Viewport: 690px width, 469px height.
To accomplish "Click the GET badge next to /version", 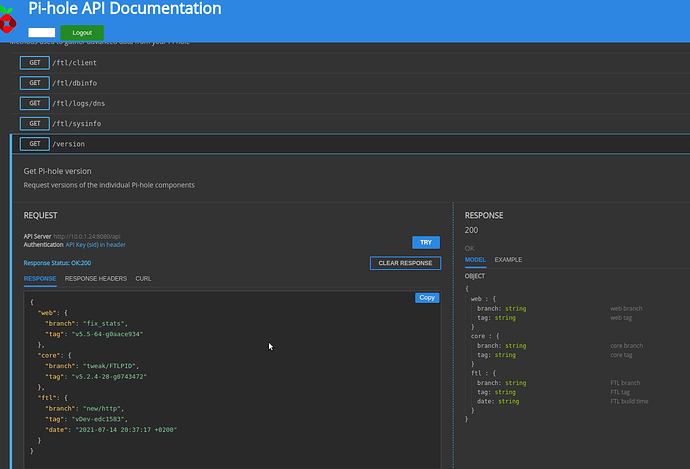I will pos(34,144).
